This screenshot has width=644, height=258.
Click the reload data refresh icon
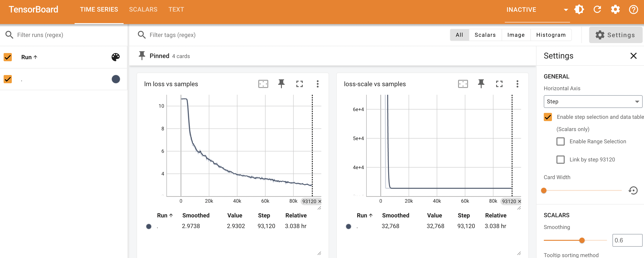point(597,10)
